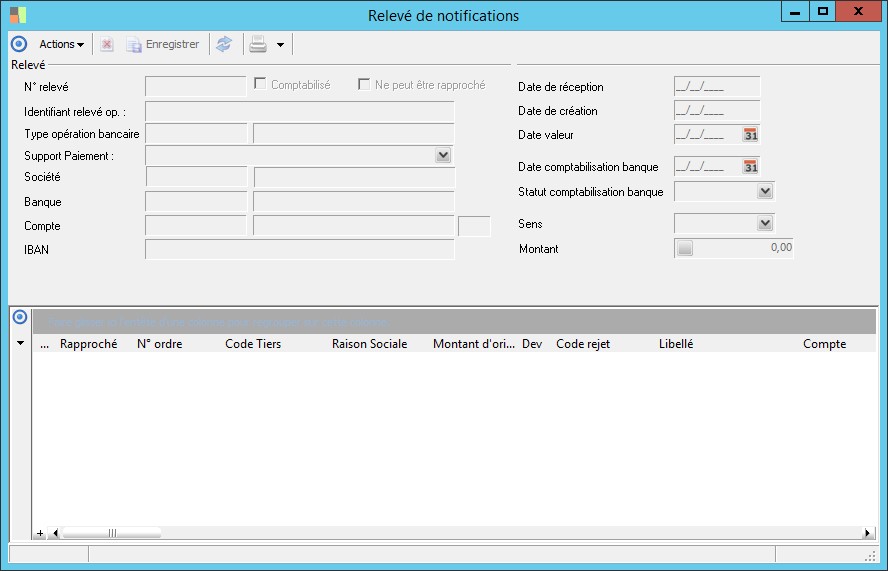The width and height of the screenshot is (888, 571).
Task: Sort by the Code Tiers column header
Action: tap(253, 344)
